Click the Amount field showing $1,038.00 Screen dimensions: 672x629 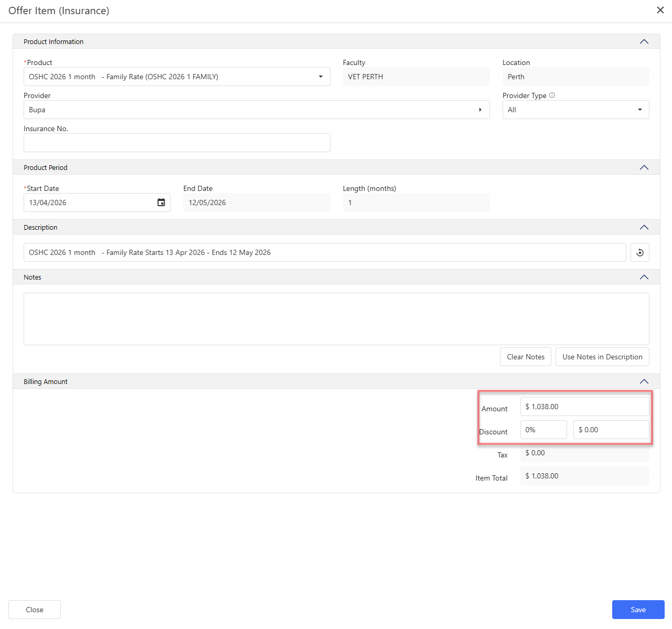coord(584,407)
